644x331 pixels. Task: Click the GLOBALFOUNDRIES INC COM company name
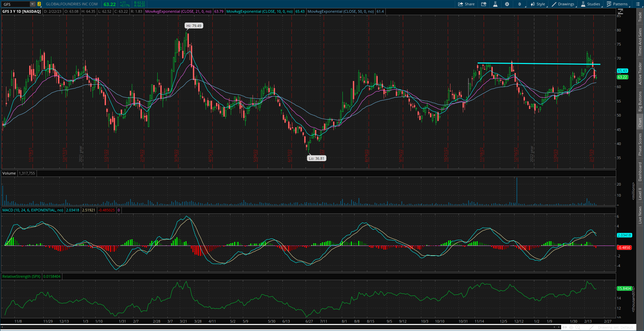[72, 4]
